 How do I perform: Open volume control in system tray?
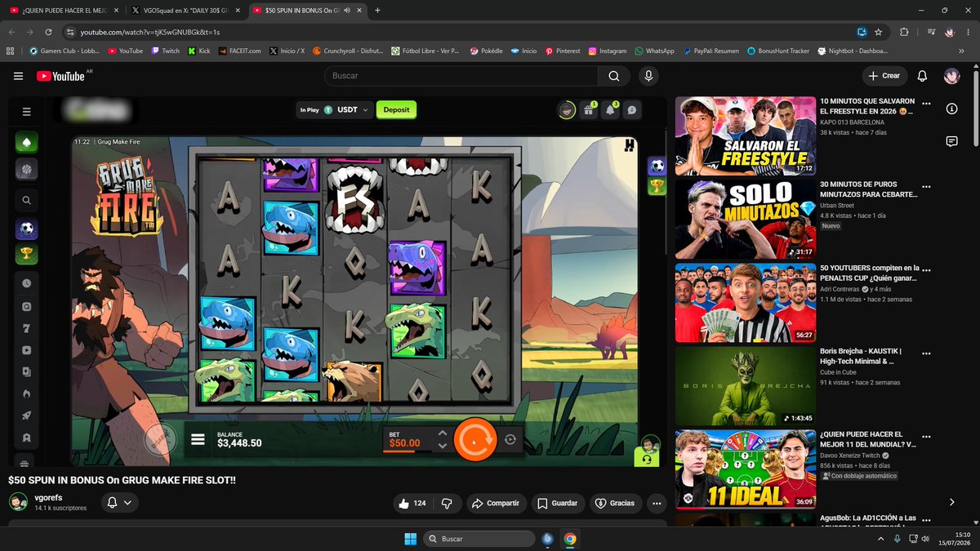point(927,539)
